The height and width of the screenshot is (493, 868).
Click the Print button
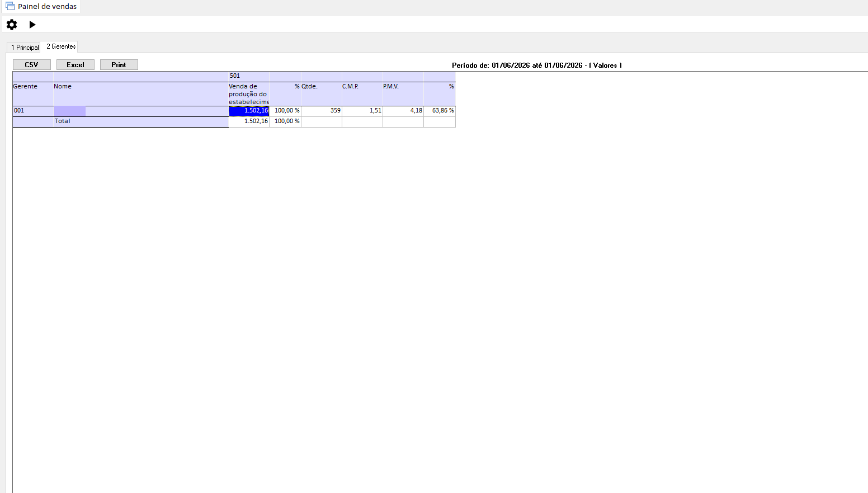[x=119, y=65]
